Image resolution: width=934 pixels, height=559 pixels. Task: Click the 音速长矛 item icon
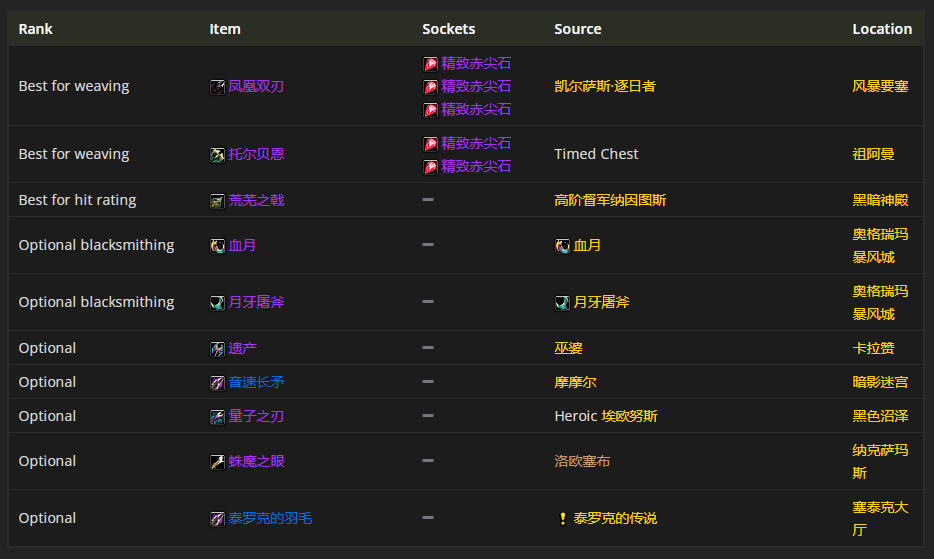pyautogui.click(x=217, y=383)
